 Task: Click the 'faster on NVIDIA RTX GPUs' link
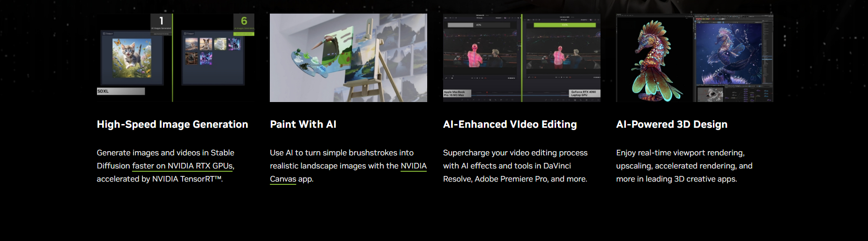pyautogui.click(x=183, y=166)
